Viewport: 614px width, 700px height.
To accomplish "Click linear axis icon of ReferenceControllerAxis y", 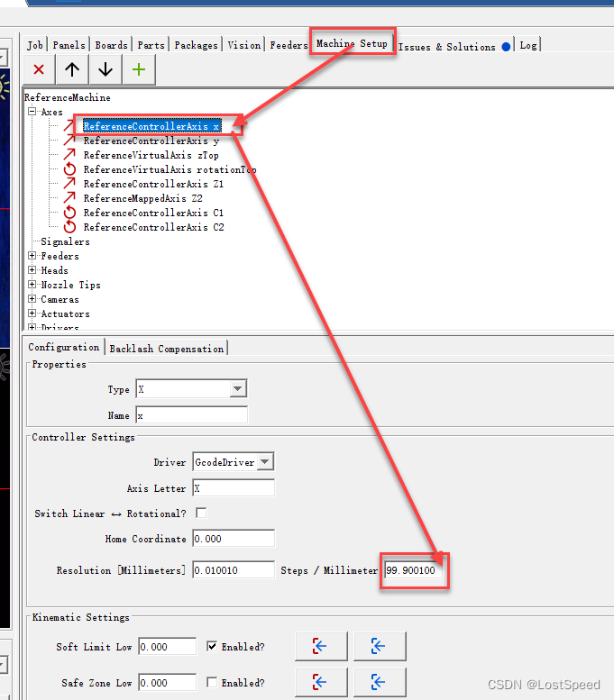I will tap(69, 141).
